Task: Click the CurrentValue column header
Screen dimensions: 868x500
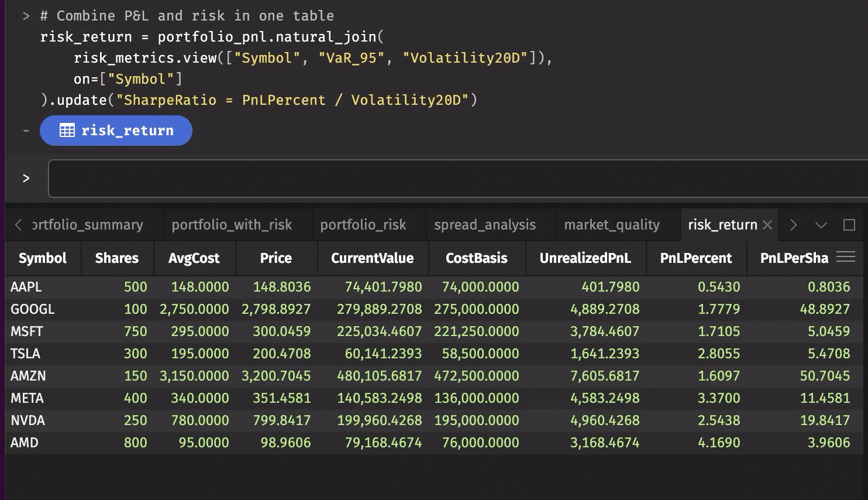Action: 372,258
